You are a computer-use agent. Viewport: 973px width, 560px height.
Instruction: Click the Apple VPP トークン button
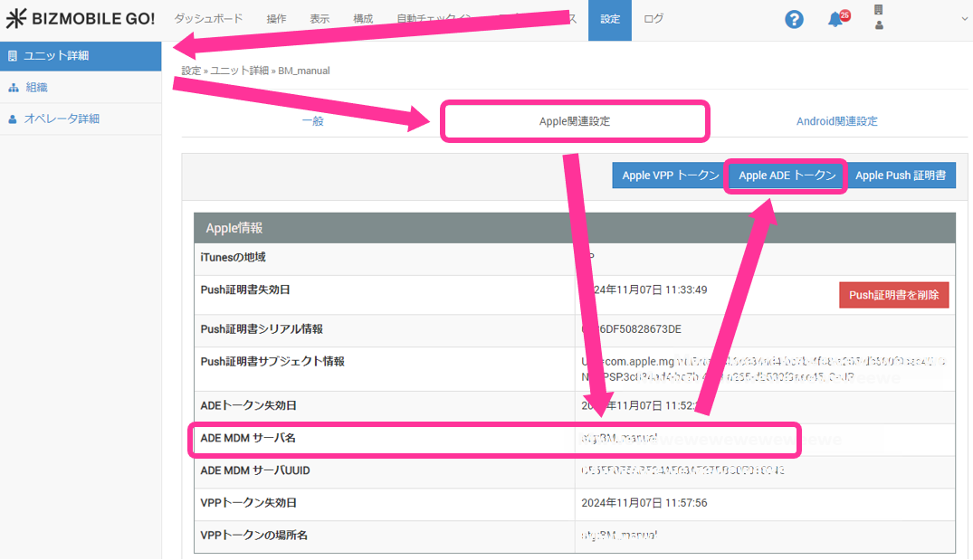(x=670, y=176)
